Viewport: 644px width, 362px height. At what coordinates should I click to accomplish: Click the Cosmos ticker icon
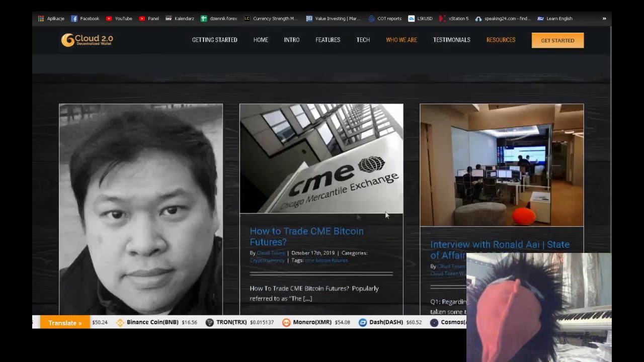[x=434, y=323]
